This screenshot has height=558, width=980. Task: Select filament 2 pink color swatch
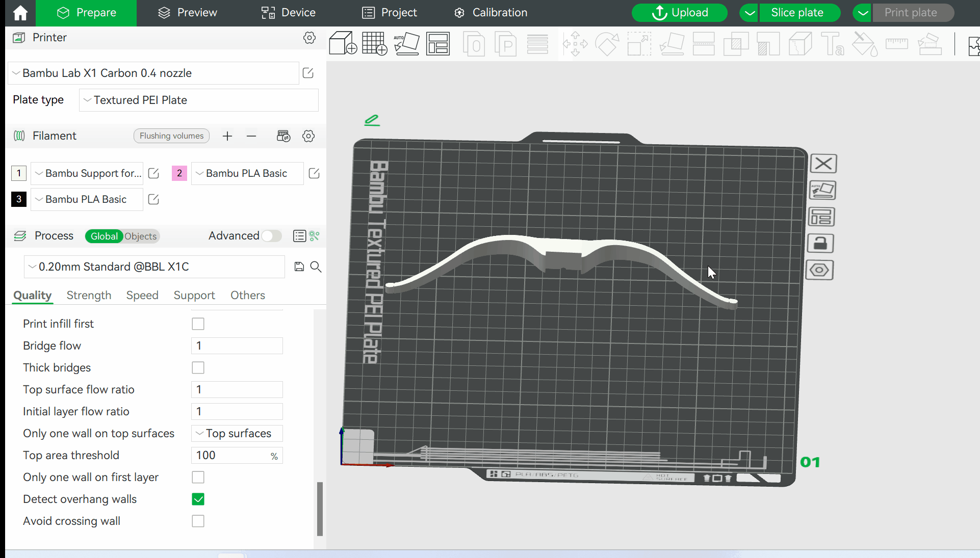(179, 173)
